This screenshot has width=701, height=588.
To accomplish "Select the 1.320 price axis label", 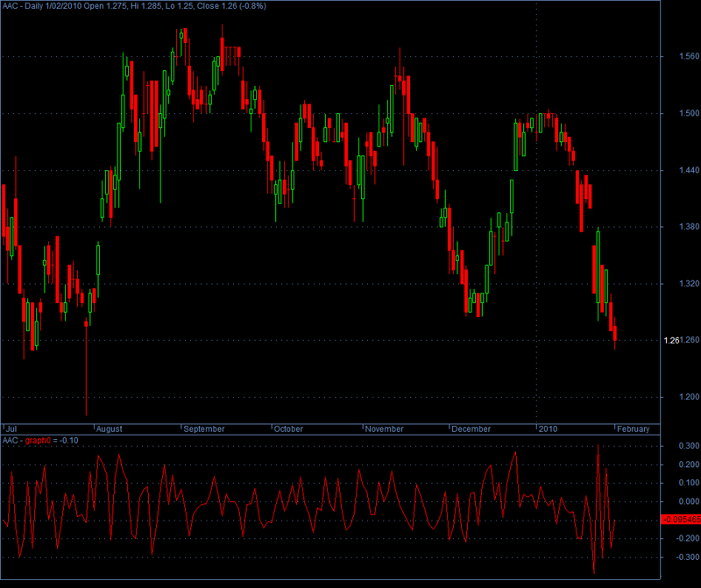I will [689, 284].
